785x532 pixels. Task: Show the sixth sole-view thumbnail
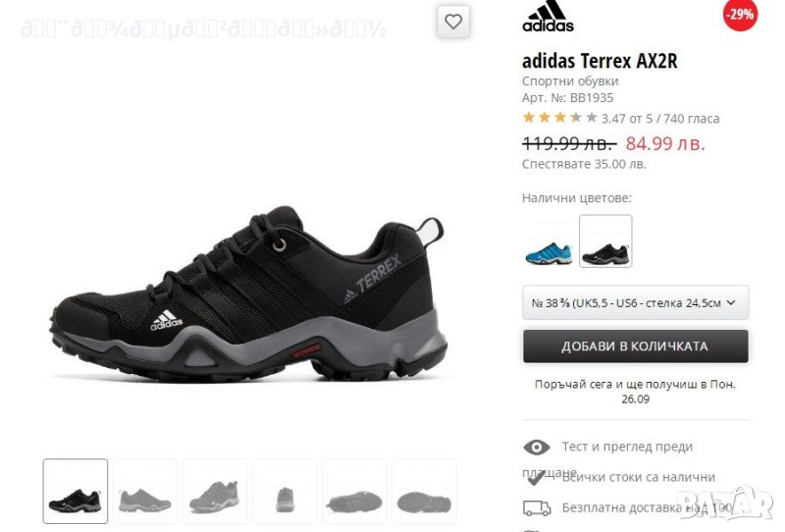pyautogui.click(x=424, y=491)
